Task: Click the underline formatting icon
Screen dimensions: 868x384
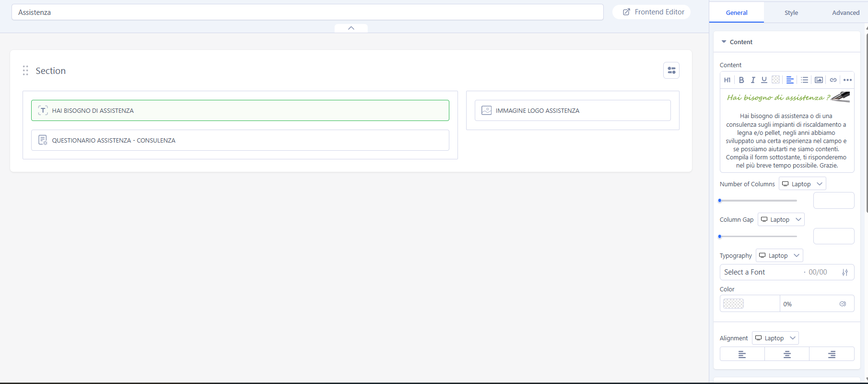Action: click(764, 80)
